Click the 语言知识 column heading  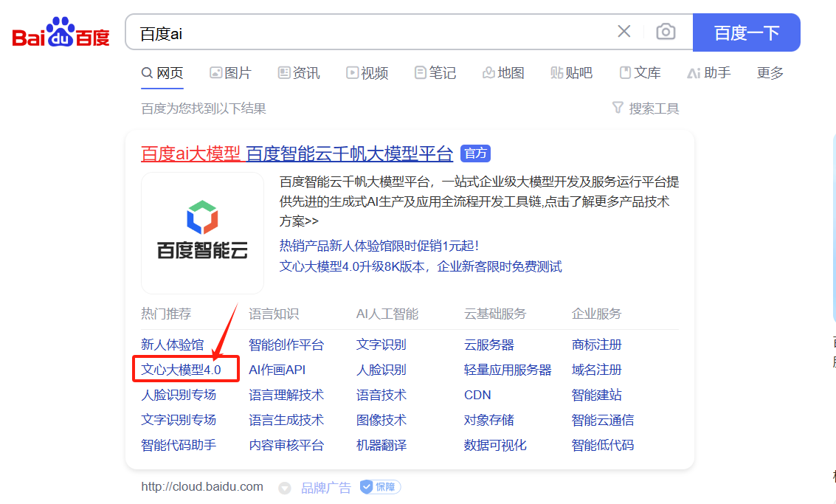(274, 314)
